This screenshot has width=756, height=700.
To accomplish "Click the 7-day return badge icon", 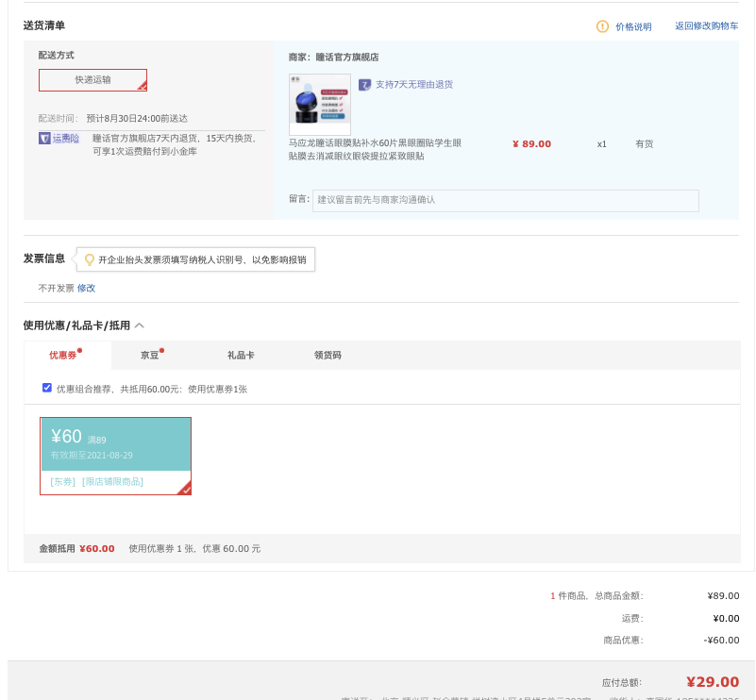I will [x=364, y=85].
